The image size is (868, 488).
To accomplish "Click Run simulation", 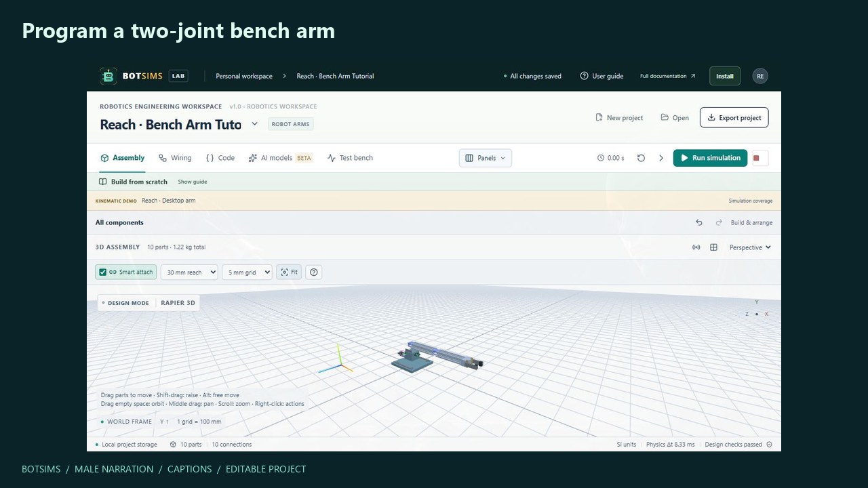I will [x=710, y=158].
